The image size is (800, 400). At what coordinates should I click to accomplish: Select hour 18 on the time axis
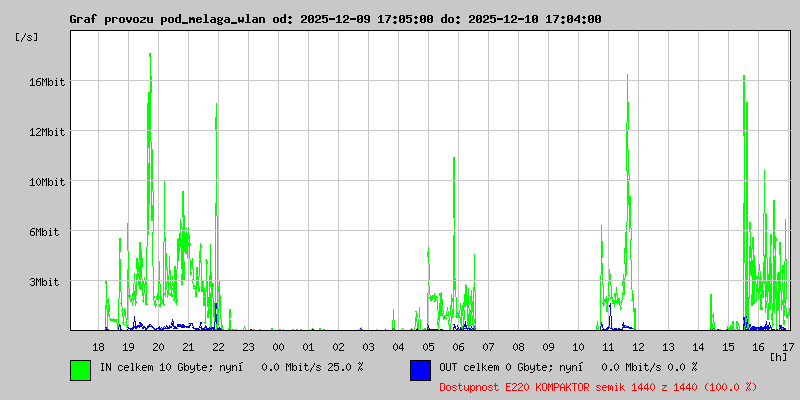coord(98,346)
